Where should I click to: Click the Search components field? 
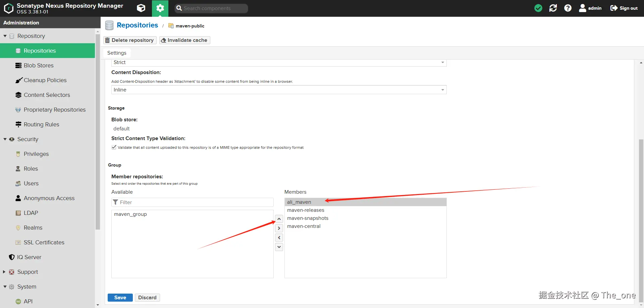pos(211,8)
